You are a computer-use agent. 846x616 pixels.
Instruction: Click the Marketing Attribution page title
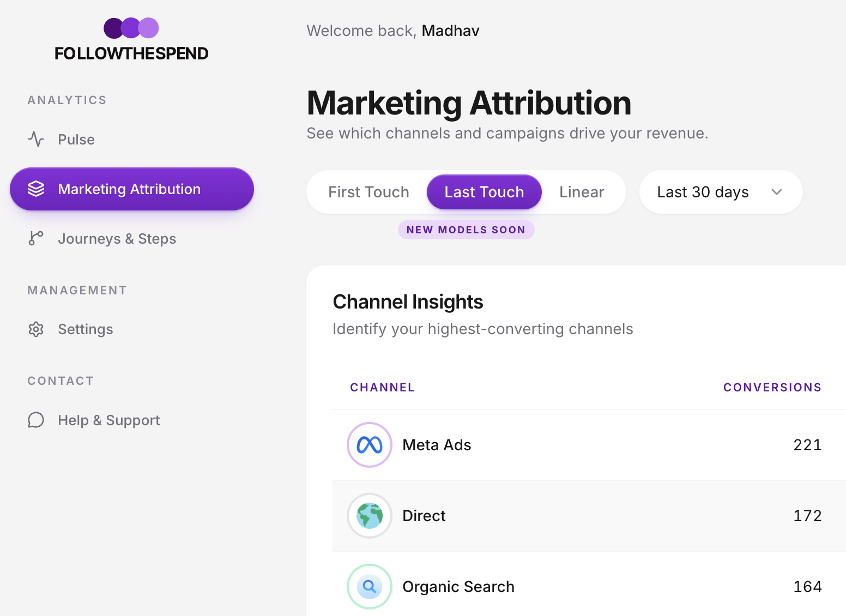point(469,103)
